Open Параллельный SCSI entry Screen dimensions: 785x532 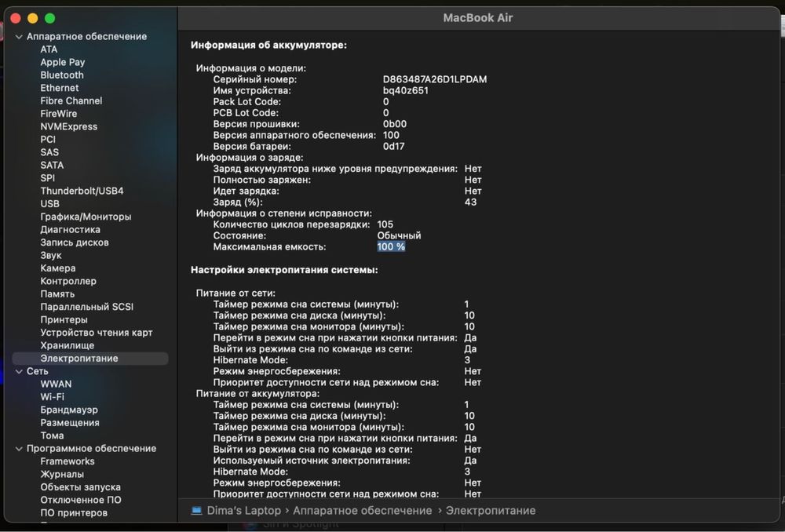(x=86, y=307)
